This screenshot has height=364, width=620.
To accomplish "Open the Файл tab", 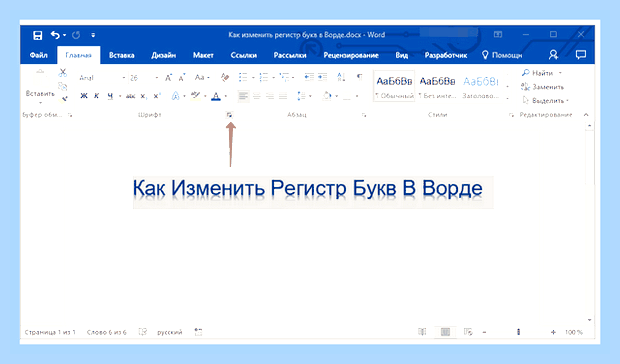I will pos(38,55).
